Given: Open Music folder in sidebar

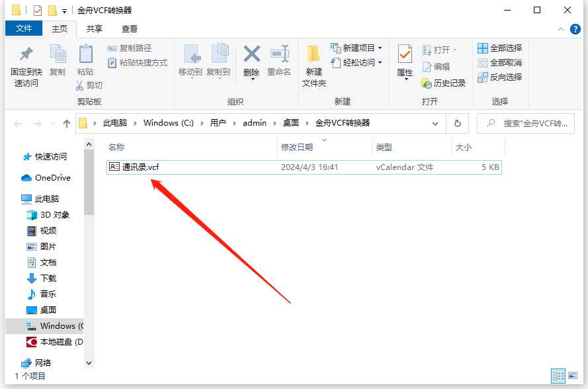Looking at the screenshot, I should 42,294.
